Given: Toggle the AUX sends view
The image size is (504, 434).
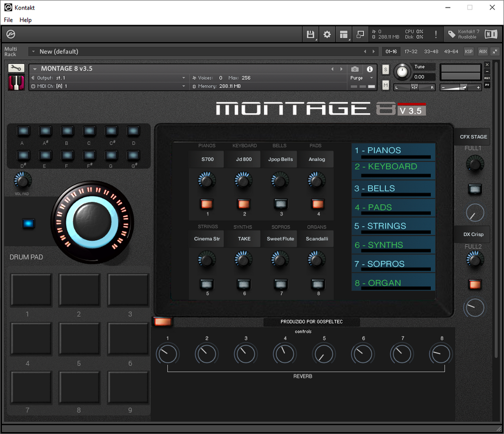Looking at the screenshot, I should (487, 78).
